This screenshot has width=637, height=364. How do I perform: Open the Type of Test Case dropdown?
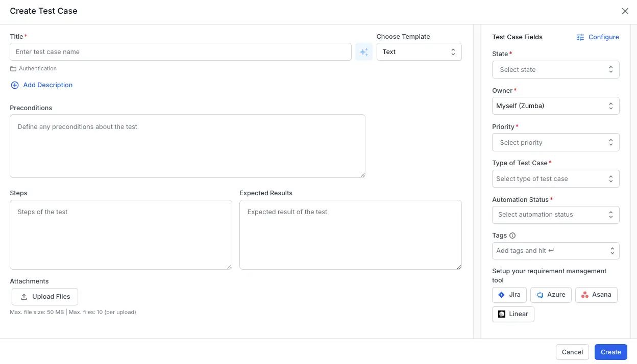[x=555, y=179]
